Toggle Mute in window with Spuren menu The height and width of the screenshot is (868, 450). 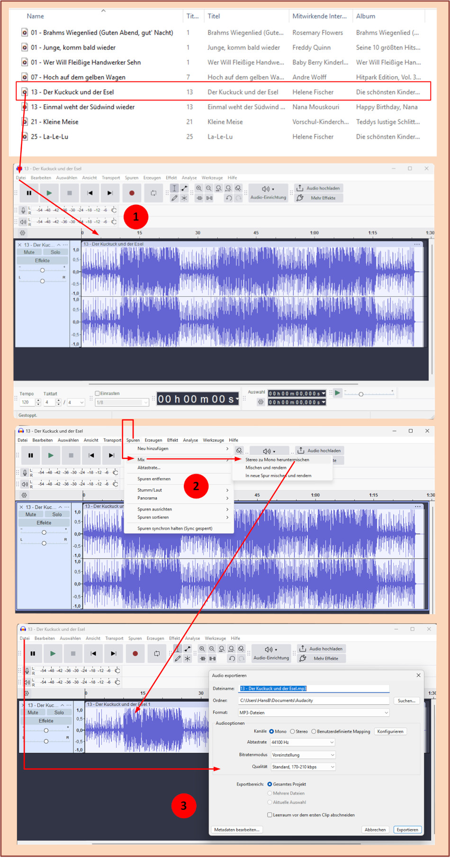tap(31, 514)
